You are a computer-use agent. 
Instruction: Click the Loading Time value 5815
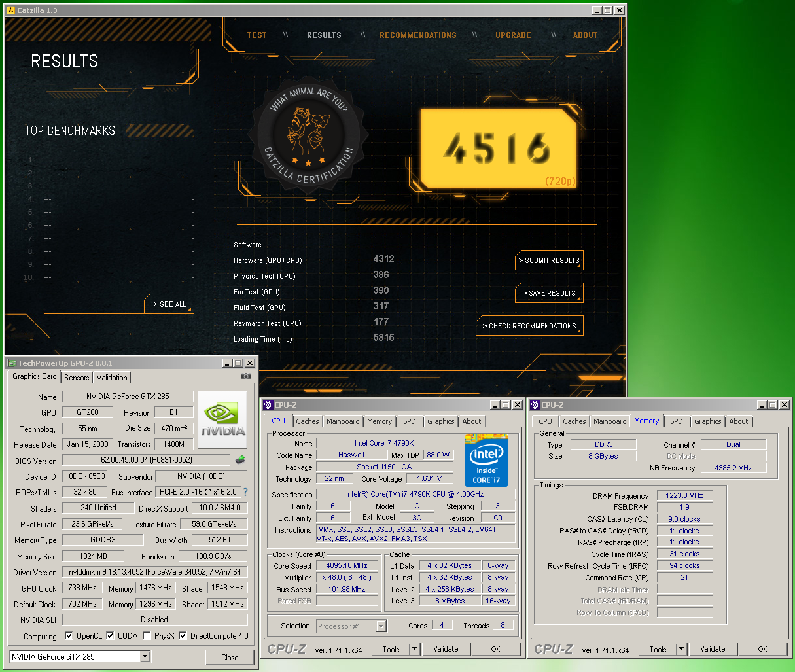(x=383, y=338)
